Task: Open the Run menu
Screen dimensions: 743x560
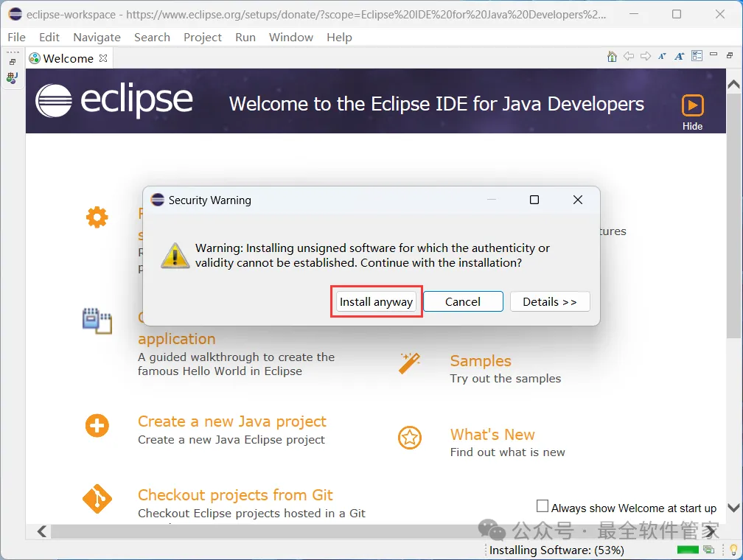Action: point(245,37)
